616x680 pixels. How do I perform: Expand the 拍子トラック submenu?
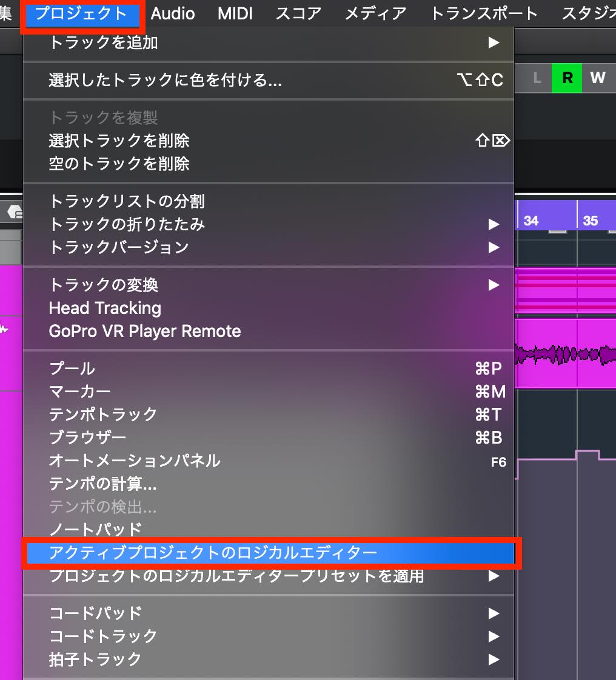tap(269, 659)
